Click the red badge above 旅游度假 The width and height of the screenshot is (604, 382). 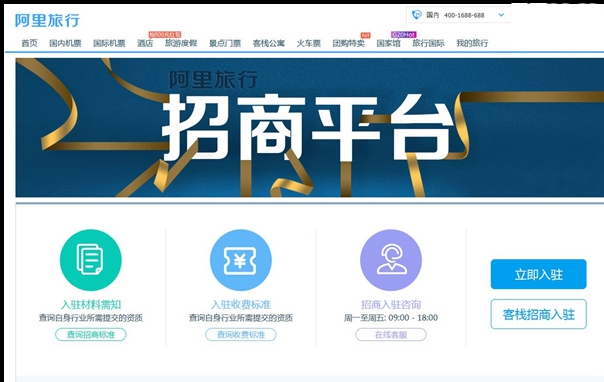coord(164,35)
